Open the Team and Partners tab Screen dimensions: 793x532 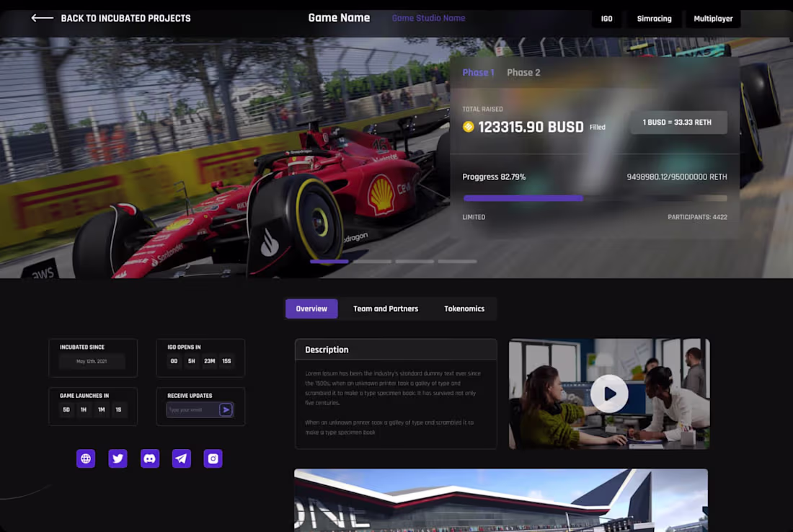pyautogui.click(x=386, y=309)
